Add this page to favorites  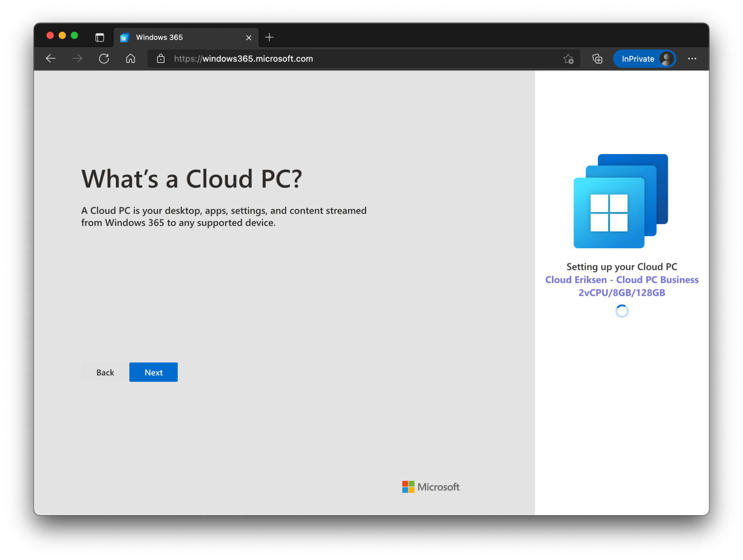click(x=568, y=59)
